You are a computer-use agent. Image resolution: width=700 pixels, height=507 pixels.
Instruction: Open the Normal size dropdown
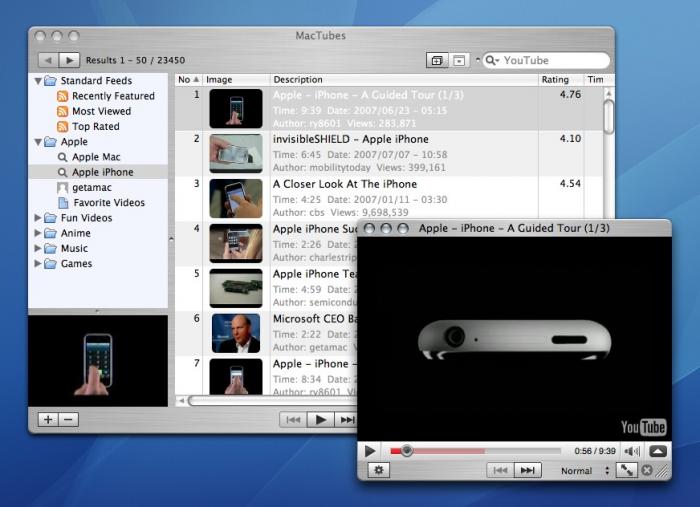coord(584,470)
